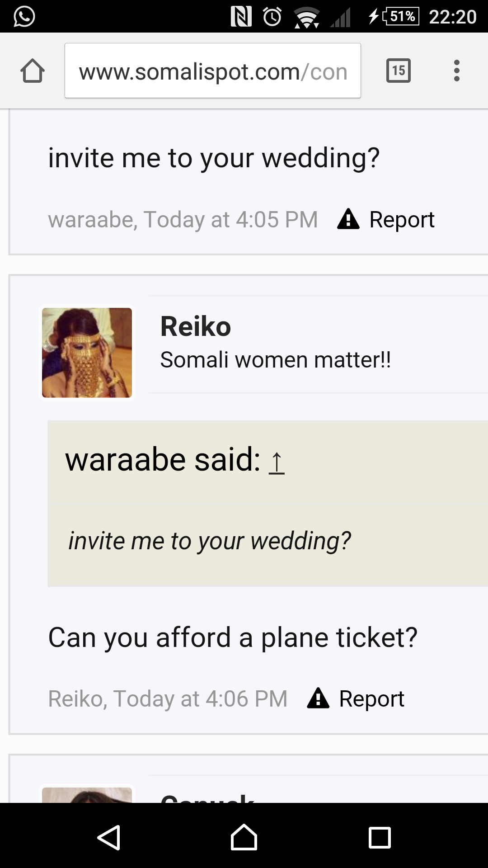Open Reiko's profile picture
This screenshot has width=488, height=868.
tap(87, 353)
